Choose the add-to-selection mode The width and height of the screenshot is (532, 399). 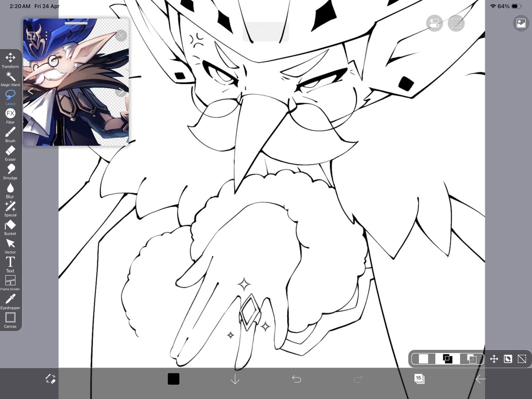448,359
